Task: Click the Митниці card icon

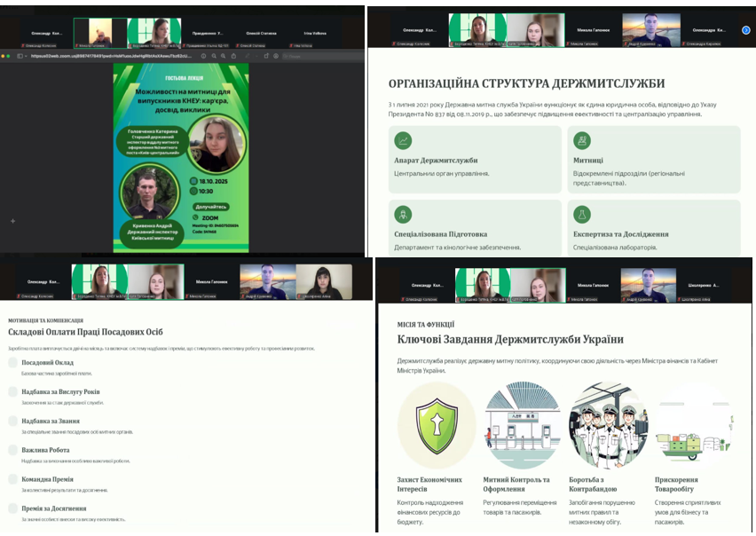Action: [x=582, y=140]
